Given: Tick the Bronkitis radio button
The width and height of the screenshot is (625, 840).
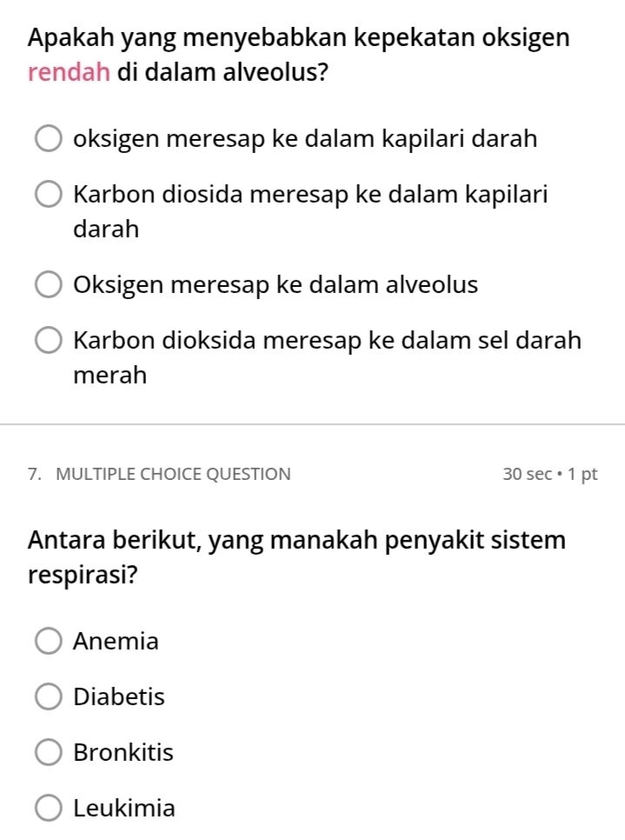Looking at the screenshot, I should [x=49, y=753].
